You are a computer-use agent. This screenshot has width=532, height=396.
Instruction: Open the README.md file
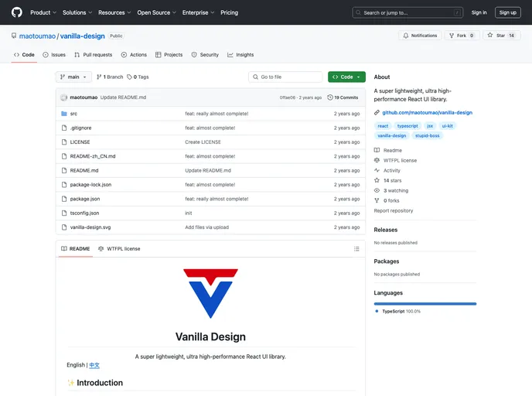[x=84, y=171]
